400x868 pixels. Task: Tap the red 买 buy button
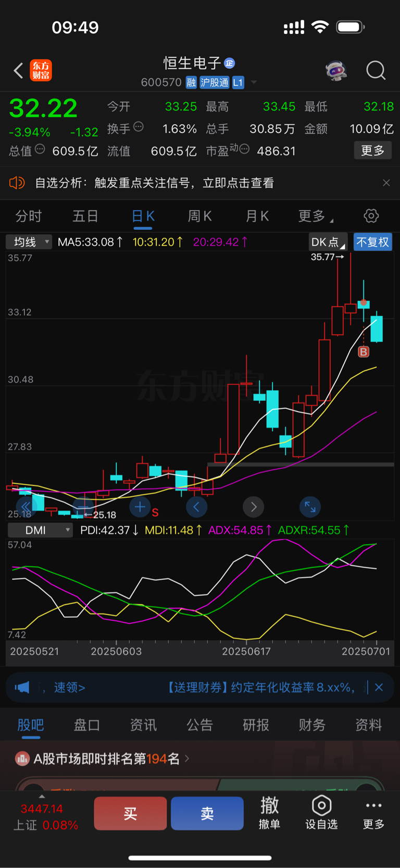click(x=130, y=813)
